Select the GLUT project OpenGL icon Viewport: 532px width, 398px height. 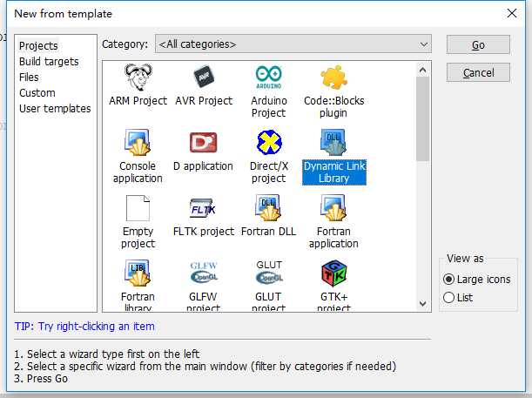[269, 272]
